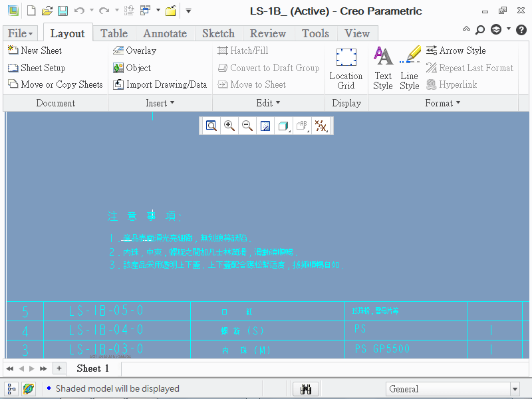Expand the Insert group dropdown
Screen dimensions: 532x399
(160, 103)
